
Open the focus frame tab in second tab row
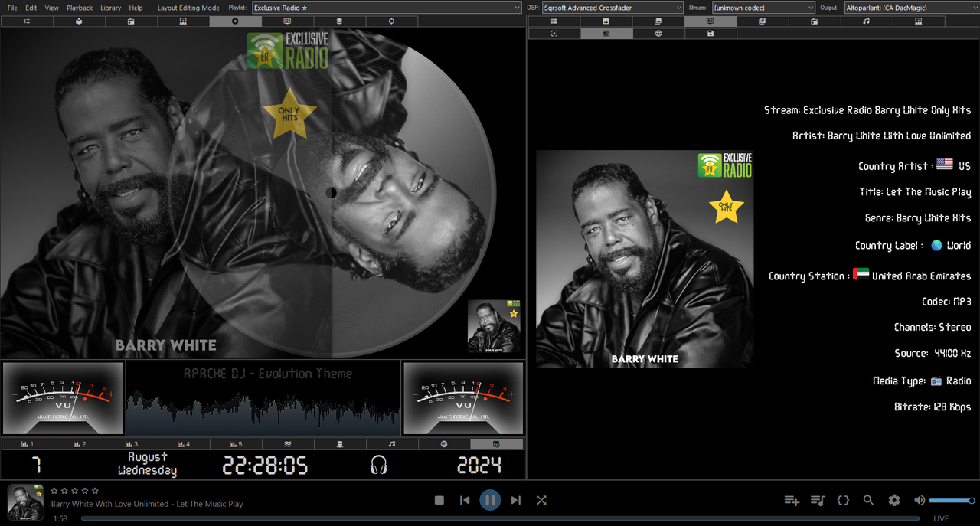554,34
